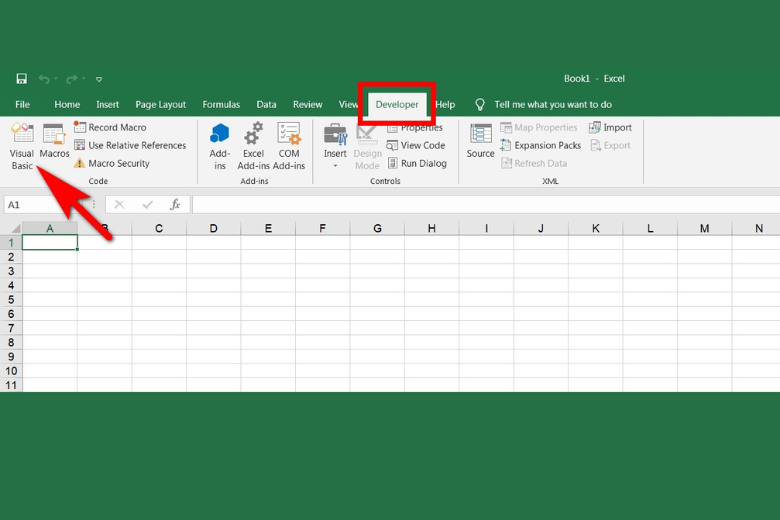Select column D header
This screenshot has height=520, width=780.
tap(213, 228)
